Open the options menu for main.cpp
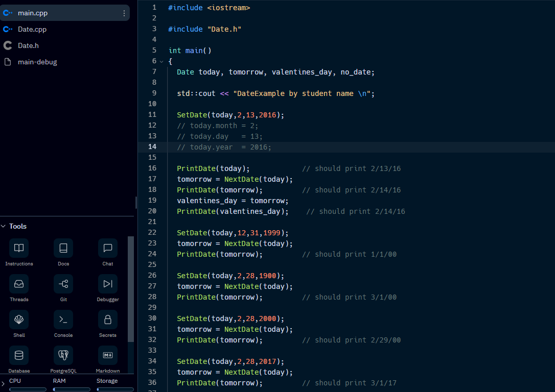Image resolution: width=555 pixels, height=392 pixels. coord(124,12)
